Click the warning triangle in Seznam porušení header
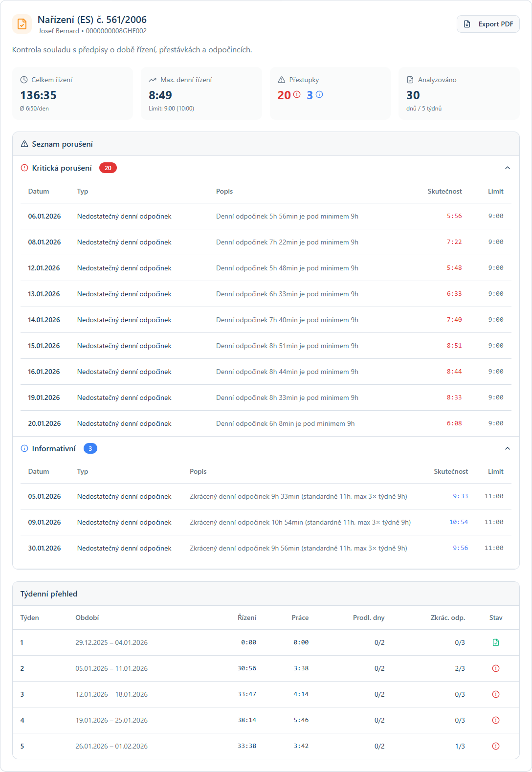 24,144
